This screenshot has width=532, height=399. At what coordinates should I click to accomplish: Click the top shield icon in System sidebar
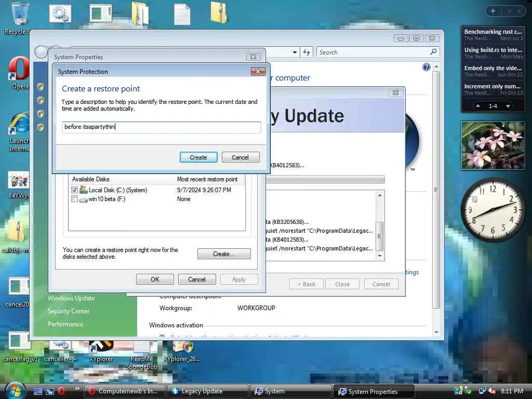(x=41, y=87)
